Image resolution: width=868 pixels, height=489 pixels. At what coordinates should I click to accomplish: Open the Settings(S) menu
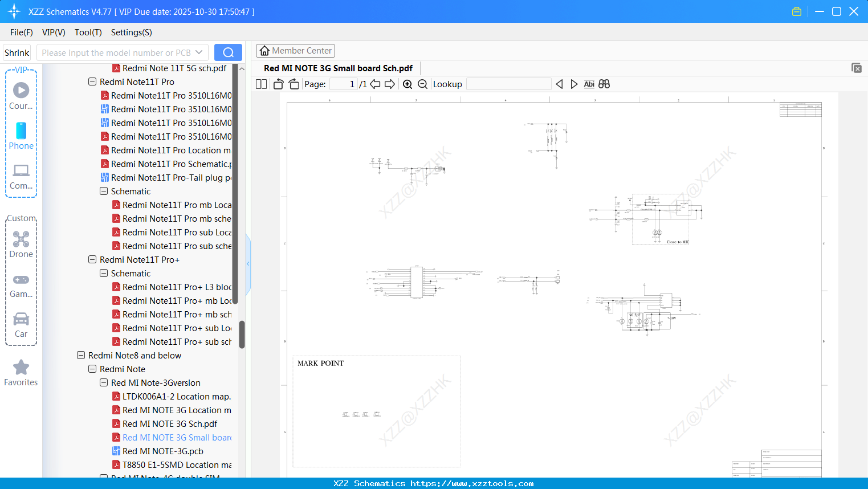132,32
